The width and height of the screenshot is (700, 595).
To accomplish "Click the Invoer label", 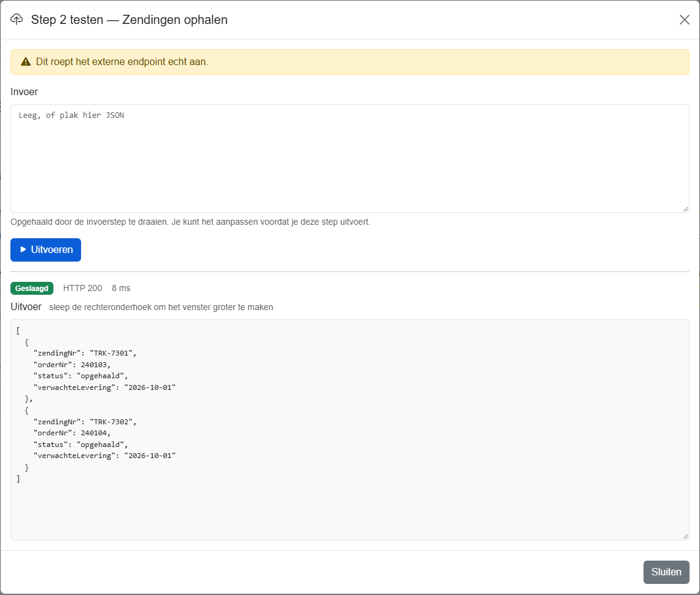I will tap(24, 92).
